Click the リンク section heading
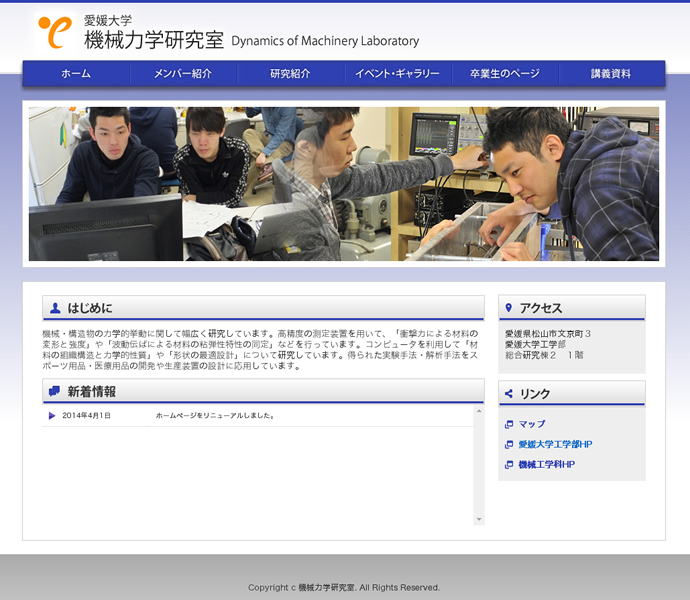This screenshot has width=690, height=600. click(x=535, y=394)
